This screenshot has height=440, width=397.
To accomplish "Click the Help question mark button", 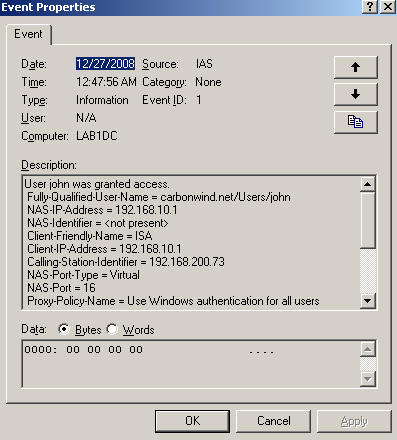I will [370, 7].
